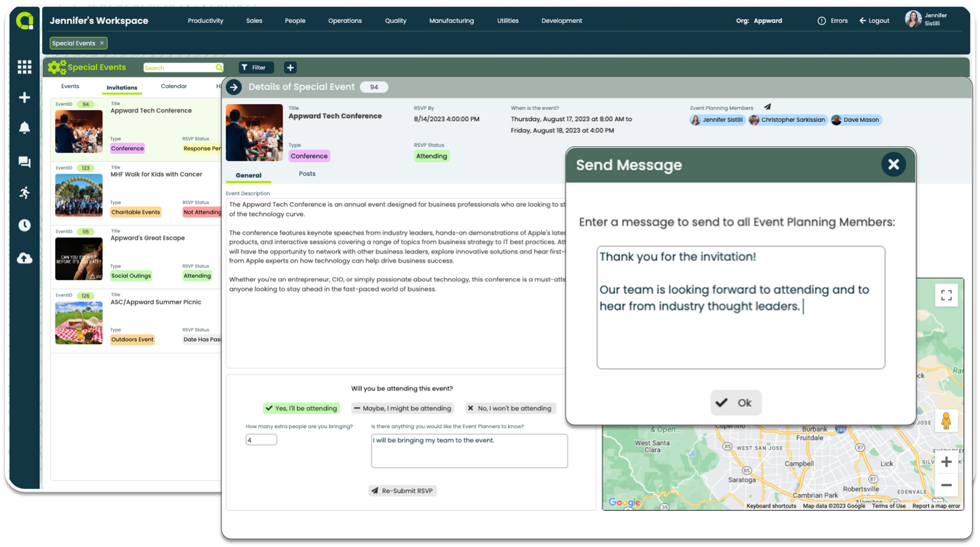
Task: Switch to the Events tab
Action: [x=70, y=86]
